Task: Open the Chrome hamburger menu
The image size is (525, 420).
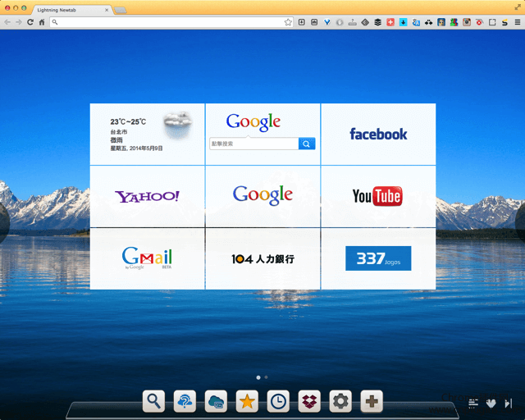Action: click(x=518, y=22)
